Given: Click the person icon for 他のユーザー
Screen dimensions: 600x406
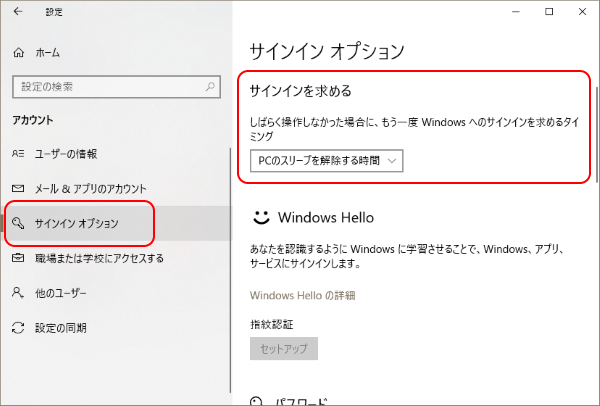Looking at the screenshot, I should coord(18,293).
